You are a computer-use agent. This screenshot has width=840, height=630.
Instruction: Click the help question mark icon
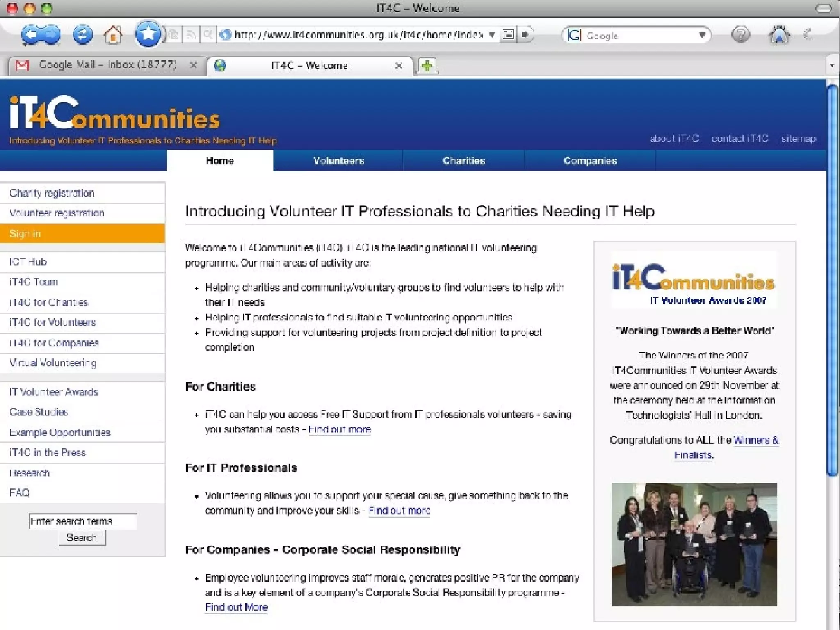740,35
